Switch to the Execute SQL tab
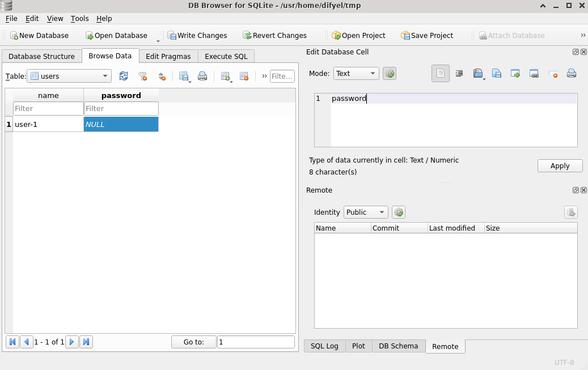588x370 pixels. pyautogui.click(x=226, y=56)
